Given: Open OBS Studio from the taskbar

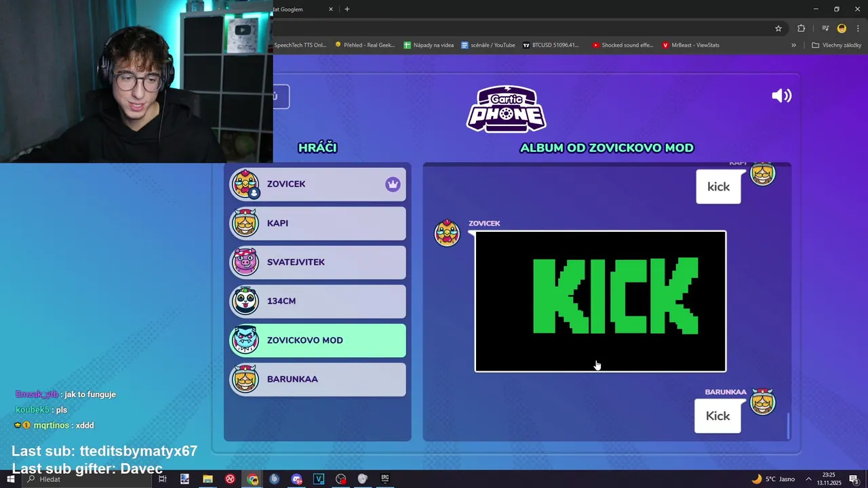Looking at the screenshot, I should click(x=340, y=479).
